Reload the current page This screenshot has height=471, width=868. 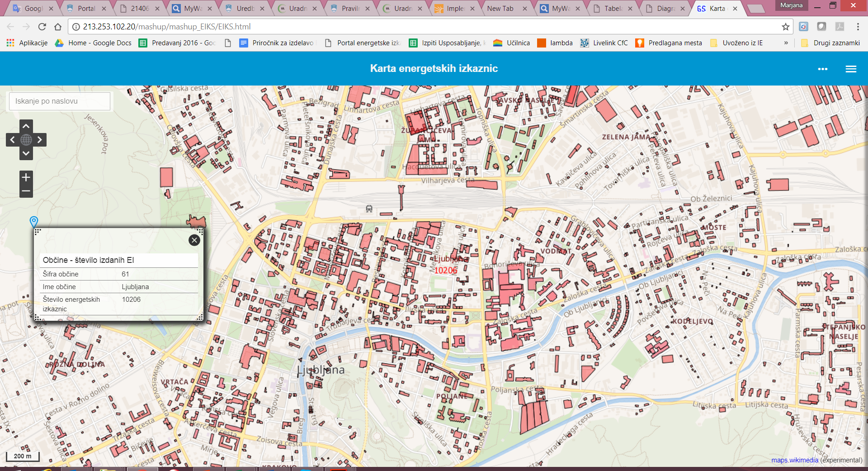42,27
